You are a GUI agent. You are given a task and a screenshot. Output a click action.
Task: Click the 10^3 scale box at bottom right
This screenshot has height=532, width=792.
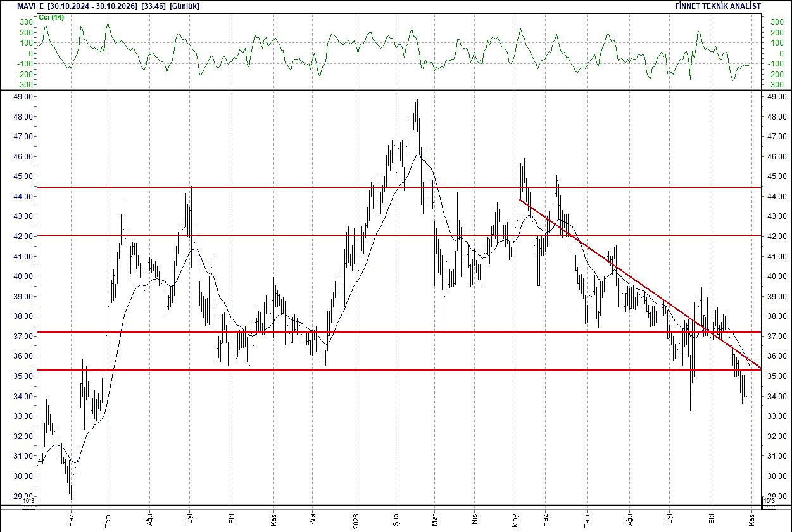pos(769,502)
